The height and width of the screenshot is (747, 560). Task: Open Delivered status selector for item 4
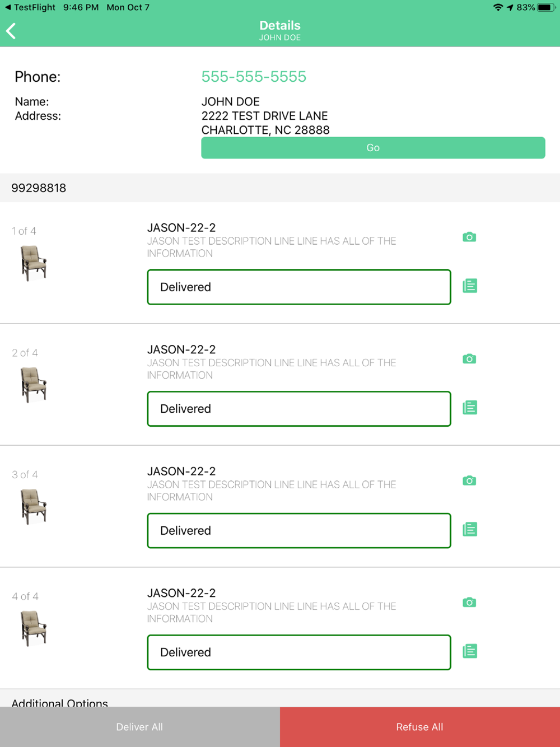click(x=299, y=652)
